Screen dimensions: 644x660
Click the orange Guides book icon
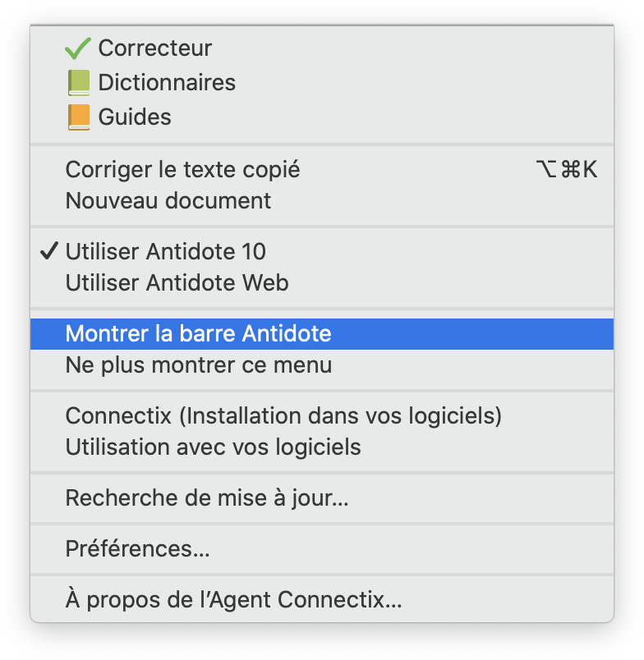(78, 117)
